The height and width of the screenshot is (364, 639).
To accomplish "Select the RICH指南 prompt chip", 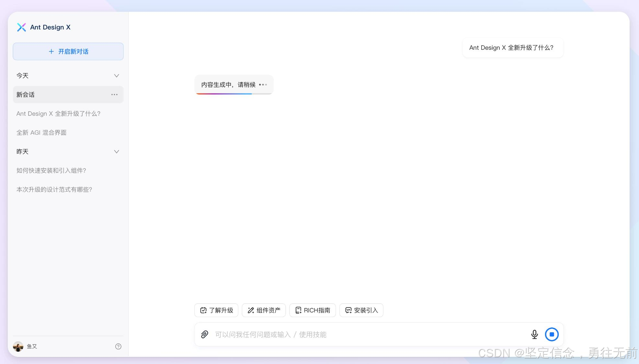I will coord(312,310).
